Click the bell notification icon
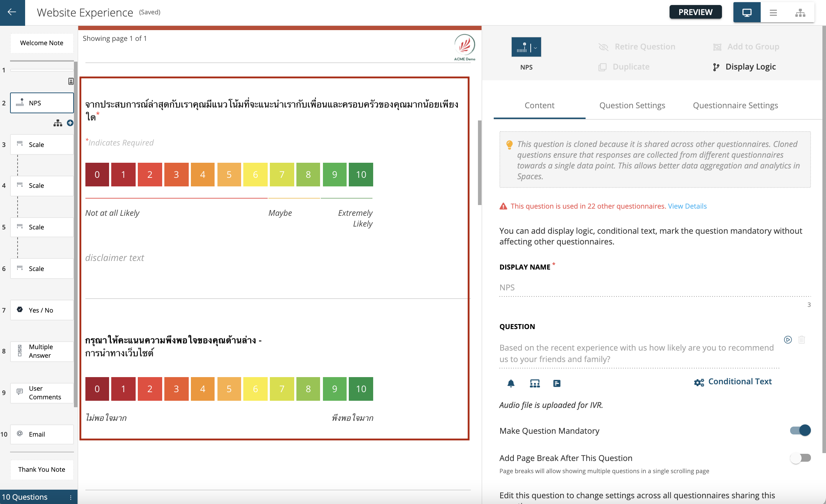Image resolution: width=826 pixels, height=504 pixels. point(511,384)
